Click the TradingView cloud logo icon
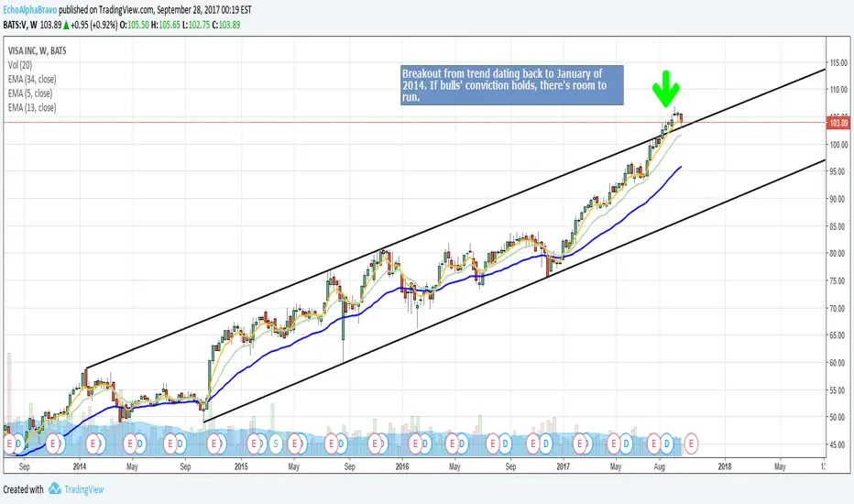Image resolution: width=854 pixels, height=504 pixels. point(54,488)
